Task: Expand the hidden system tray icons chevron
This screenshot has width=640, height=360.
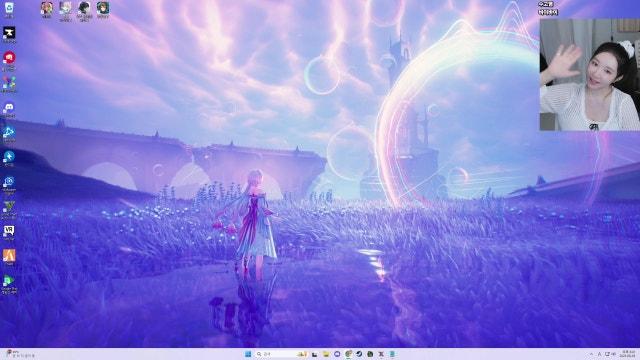Action: [591, 354]
